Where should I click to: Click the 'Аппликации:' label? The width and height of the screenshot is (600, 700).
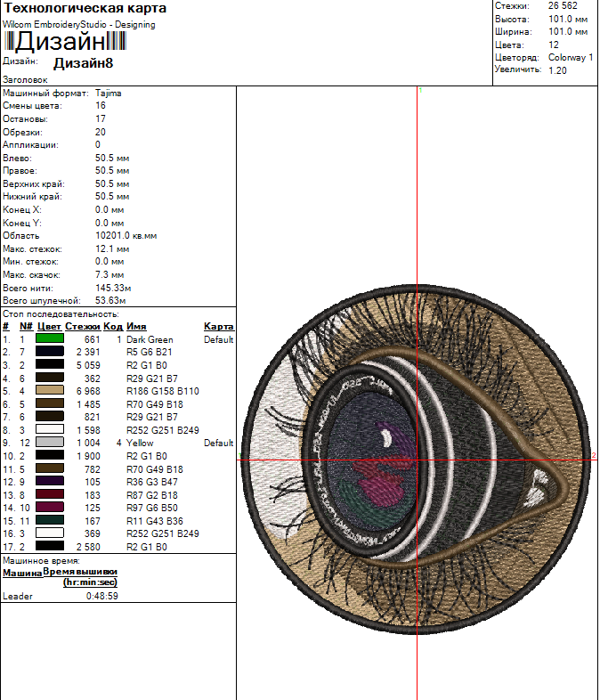click(30, 144)
